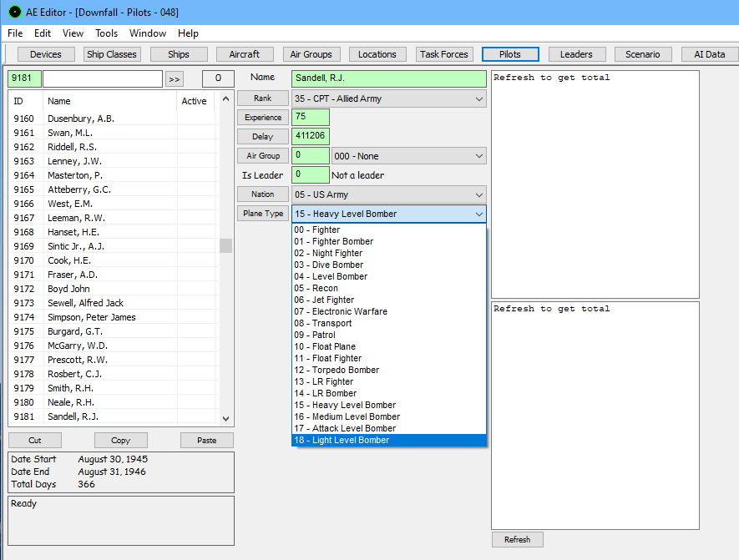Click the Delay value field 411206

pyautogui.click(x=311, y=137)
